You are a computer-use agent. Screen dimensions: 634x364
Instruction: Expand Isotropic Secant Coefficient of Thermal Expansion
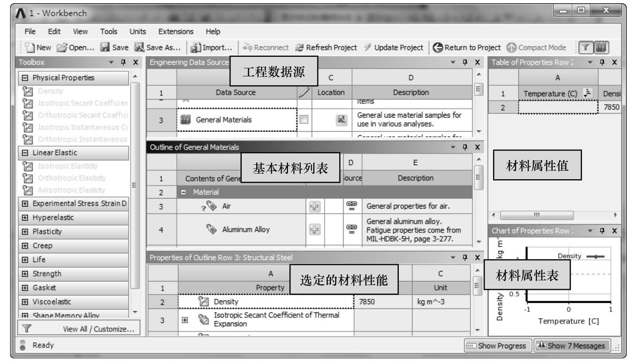point(185,320)
